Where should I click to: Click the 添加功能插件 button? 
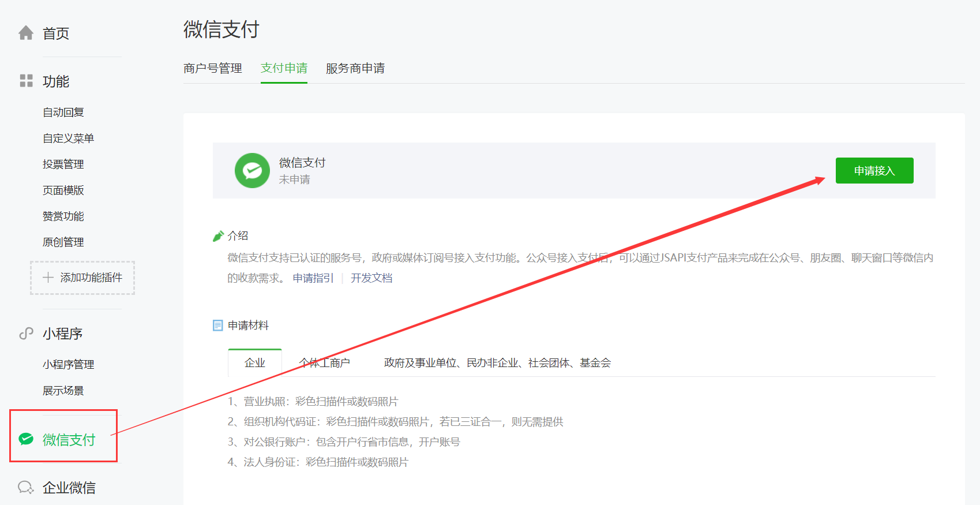(82, 278)
